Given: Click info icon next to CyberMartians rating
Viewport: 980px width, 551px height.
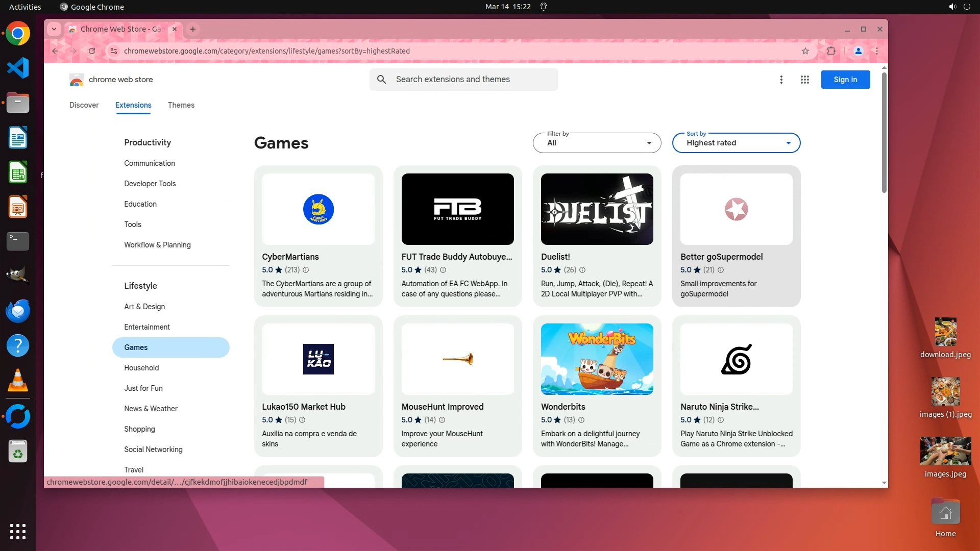Looking at the screenshot, I should tap(306, 270).
